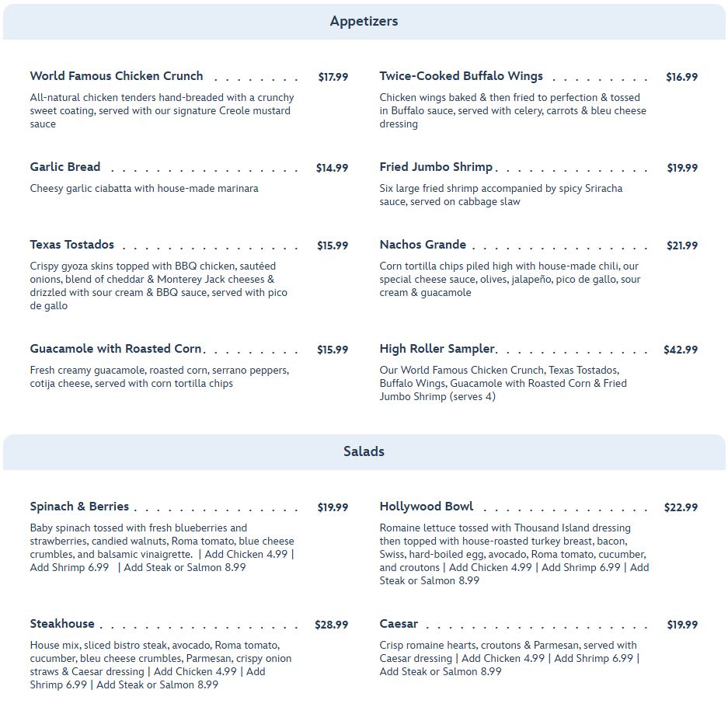Select the Hollywood Bowl salad
Screen dimensions: 728x707
(x=427, y=507)
